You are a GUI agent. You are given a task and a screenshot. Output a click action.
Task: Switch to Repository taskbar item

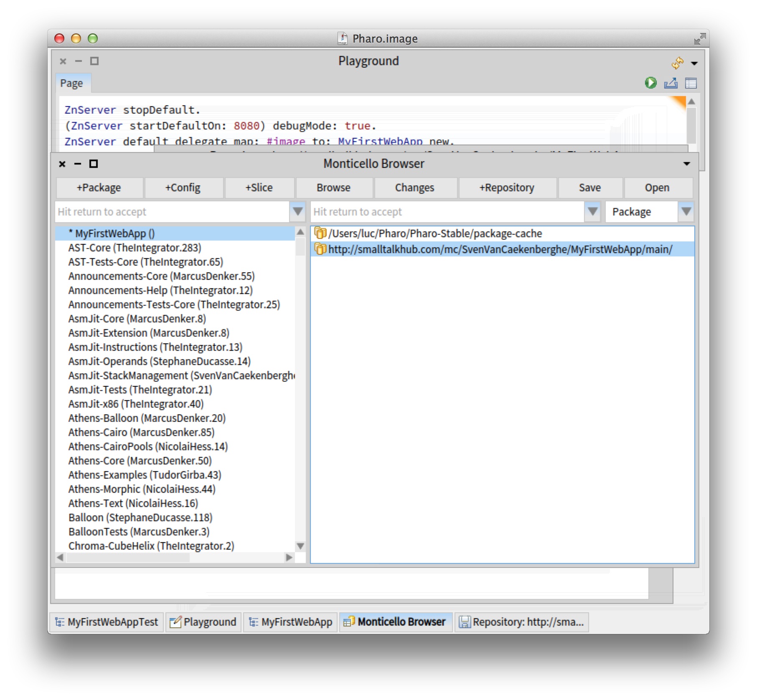[x=521, y=622]
